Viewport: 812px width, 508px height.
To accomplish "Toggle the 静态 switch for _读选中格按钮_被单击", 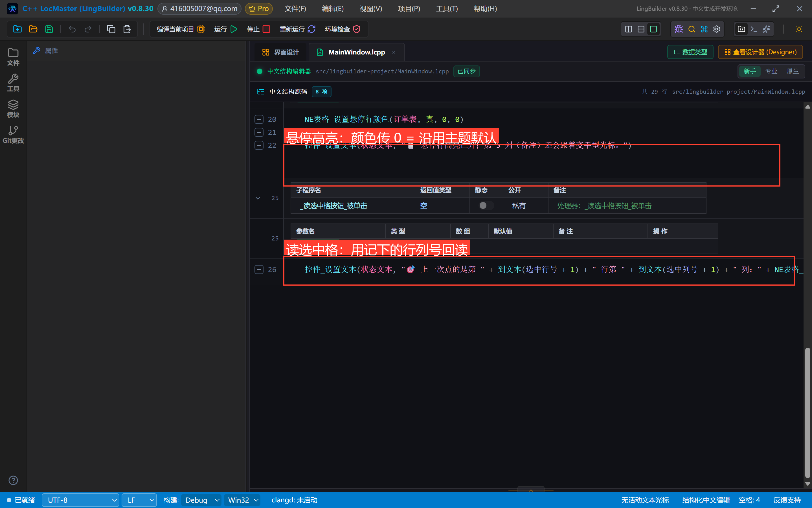I will click(486, 205).
